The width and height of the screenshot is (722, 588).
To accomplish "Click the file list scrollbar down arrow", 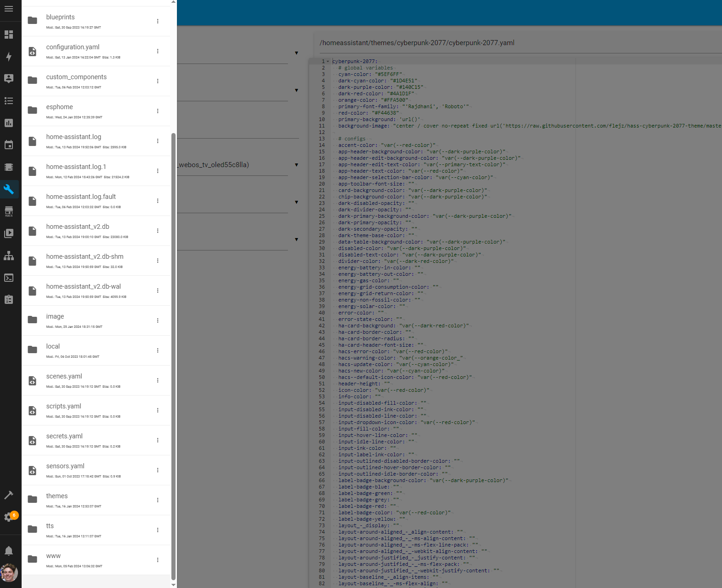I will pyautogui.click(x=173, y=585).
